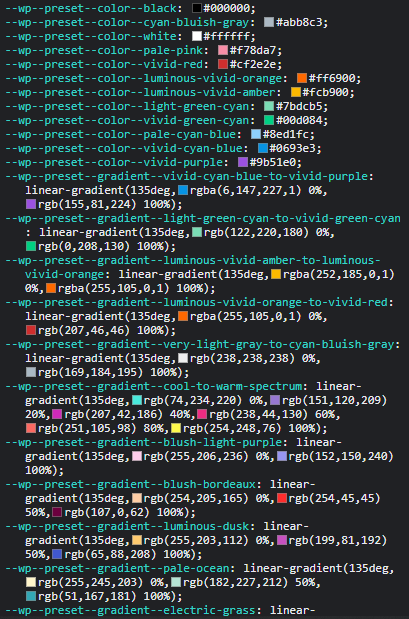Image resolution: width=409 pixels, height=619 pixels.
Task: Click the swatch before rgb(169,184,195)
Action: pyautogui.click(x=31, y=372)
